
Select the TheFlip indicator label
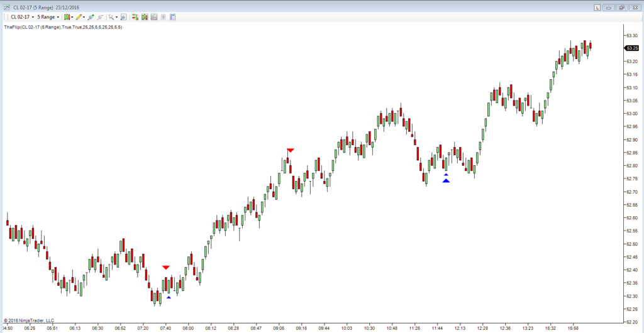click(x=63, y=27)
